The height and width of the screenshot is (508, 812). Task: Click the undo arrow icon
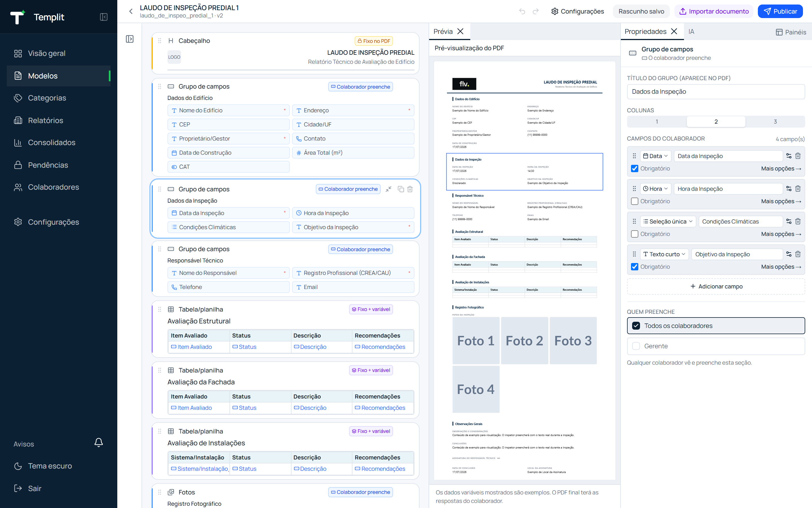coord(522,11)
